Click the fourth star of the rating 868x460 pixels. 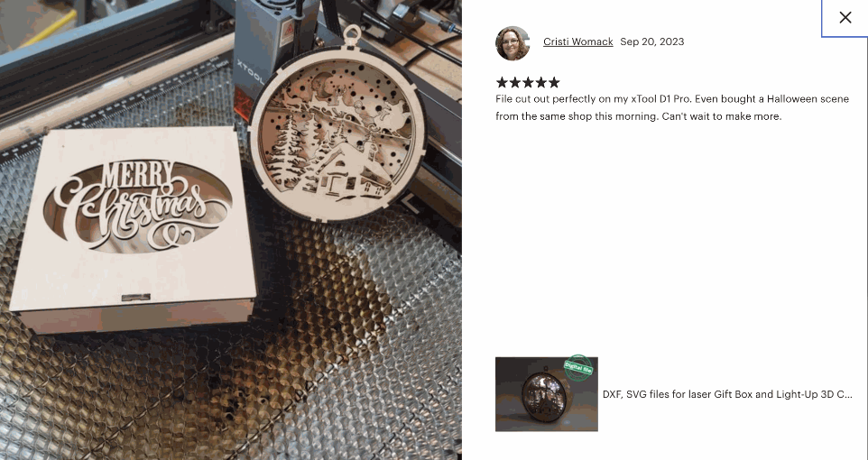[x=540, y=82]
